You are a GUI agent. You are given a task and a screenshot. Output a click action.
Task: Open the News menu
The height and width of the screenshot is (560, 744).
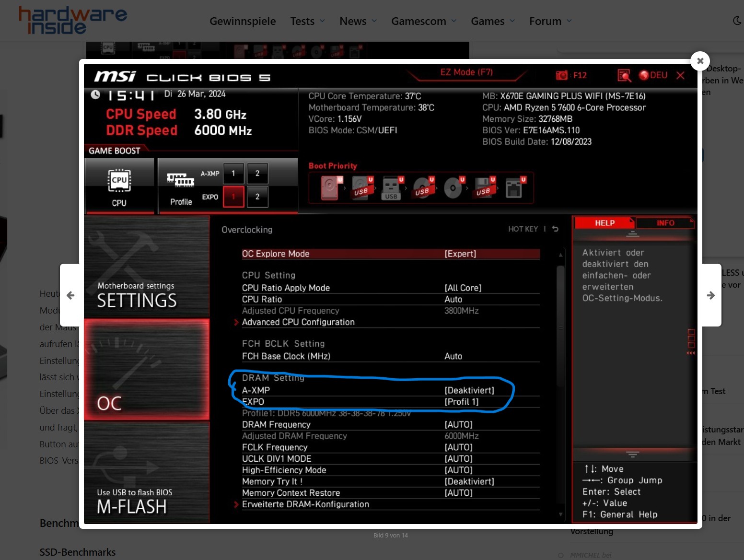(x=358, y=21)
